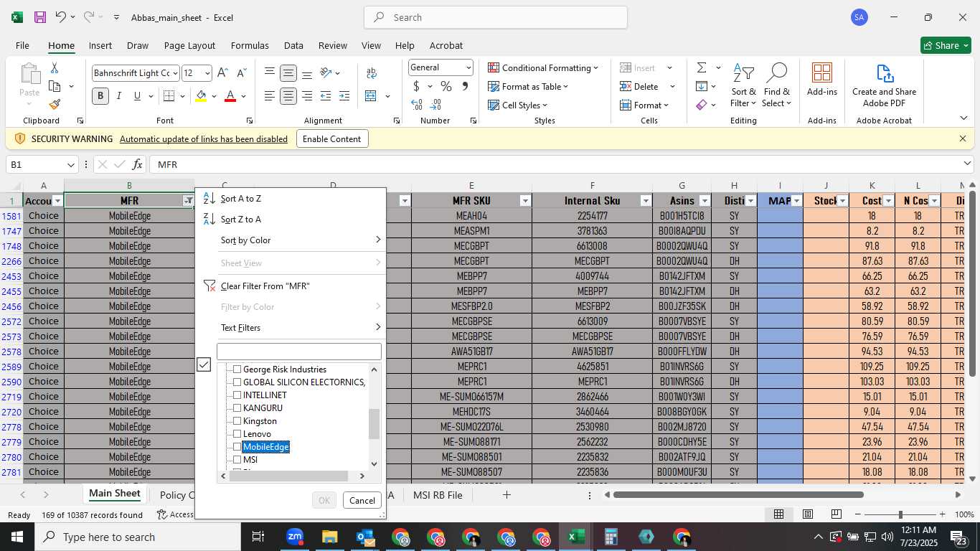Click the filter search input box
Image resolution: width=980 pixels, height=551 pixels.
[x=299, y=352]
